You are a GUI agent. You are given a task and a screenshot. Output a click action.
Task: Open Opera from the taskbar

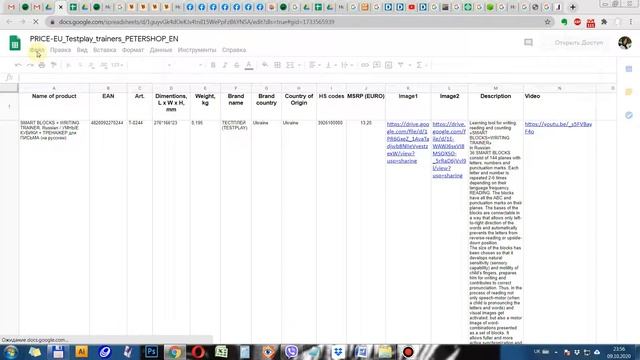pos(198,352)
